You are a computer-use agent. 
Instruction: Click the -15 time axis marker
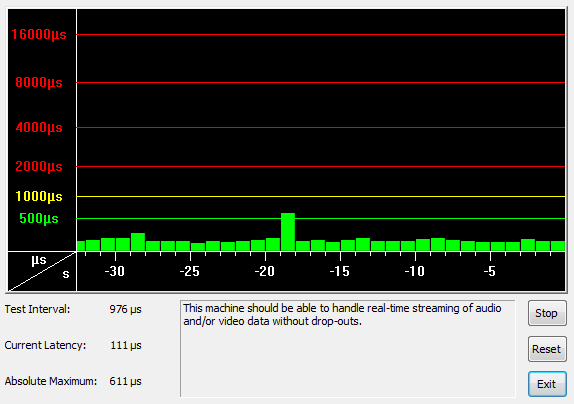tap(340, 271)
